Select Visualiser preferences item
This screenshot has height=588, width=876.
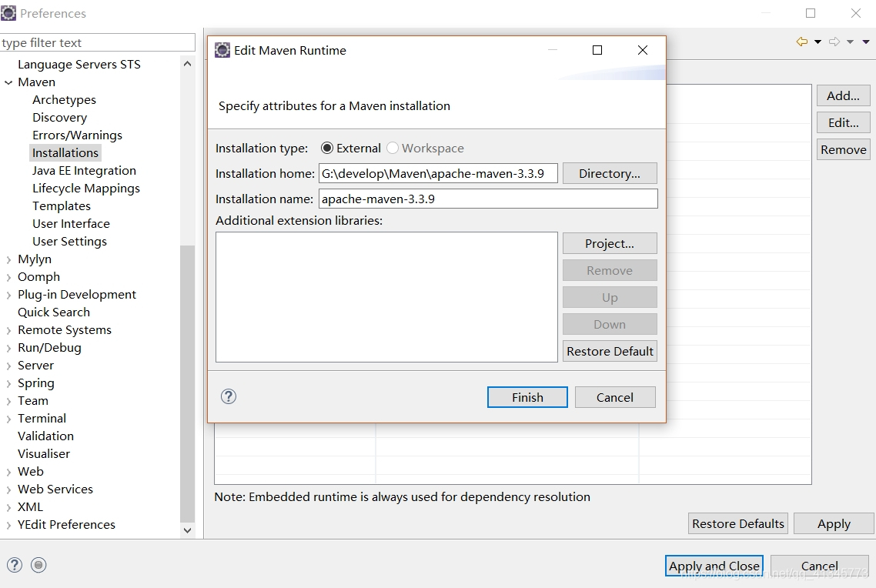pos(44,454)
